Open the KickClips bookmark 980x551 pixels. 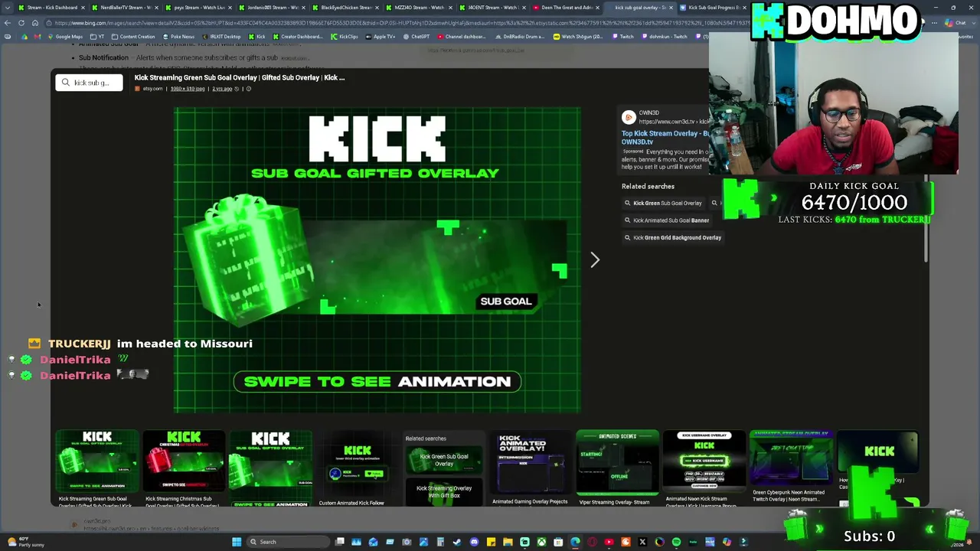point(345,37)
